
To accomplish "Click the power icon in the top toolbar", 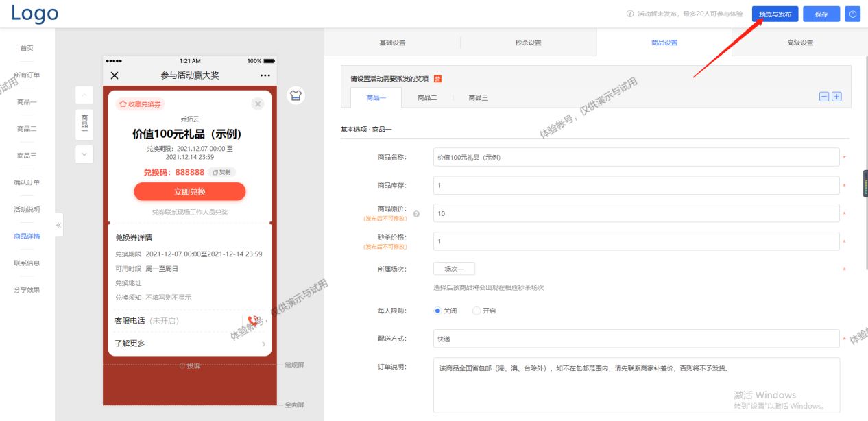I will [x=852, y=14].
